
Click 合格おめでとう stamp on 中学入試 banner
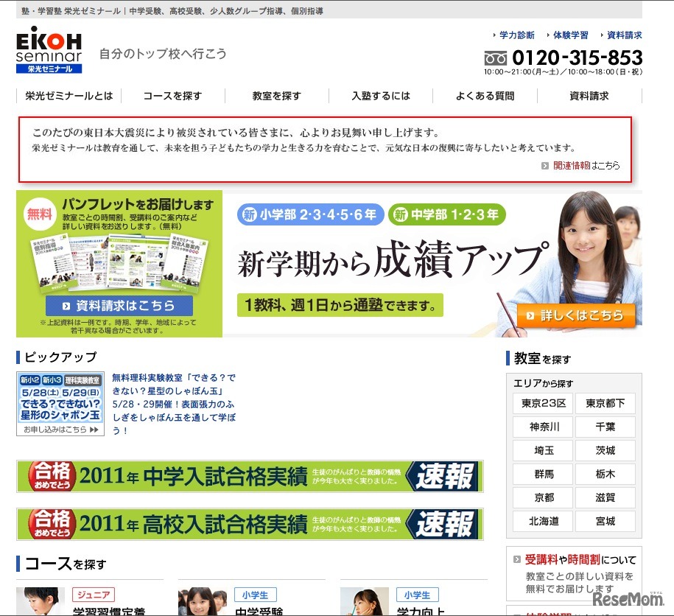pyautogui.click(x=52, y=476)
